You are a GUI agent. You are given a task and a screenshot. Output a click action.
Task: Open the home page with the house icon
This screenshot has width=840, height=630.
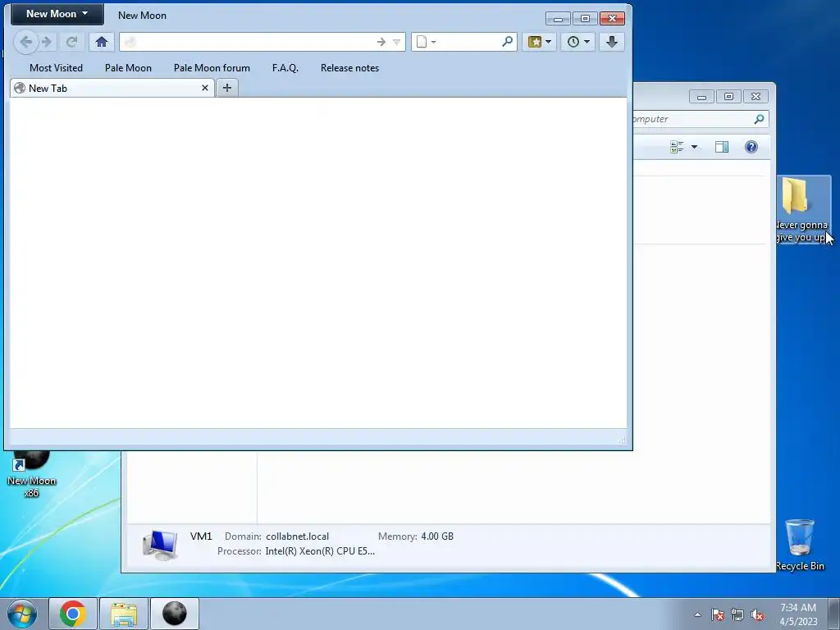tap(101, 42)
